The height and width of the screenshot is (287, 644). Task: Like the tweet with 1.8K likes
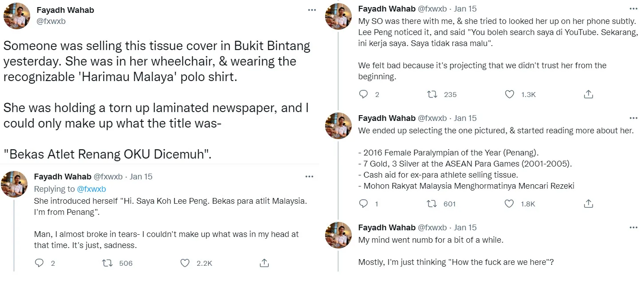point(510,204)
